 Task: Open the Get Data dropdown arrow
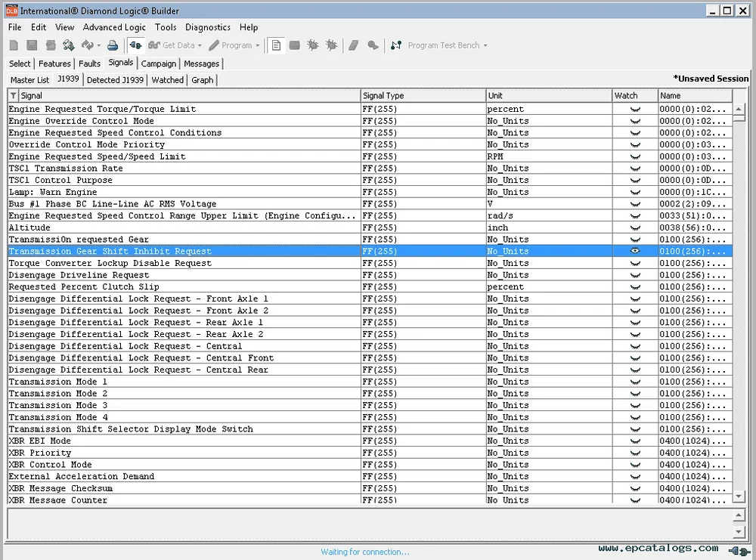(198, 45)
